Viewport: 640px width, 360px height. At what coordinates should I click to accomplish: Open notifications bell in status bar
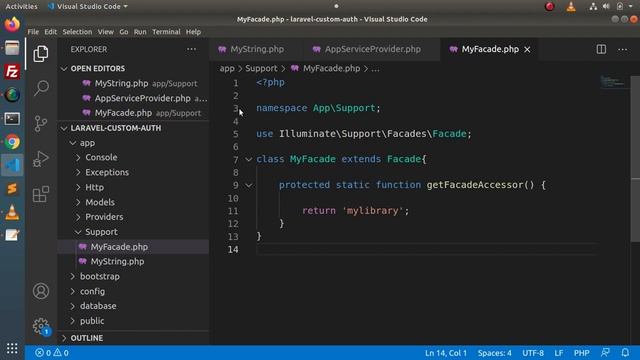[x=625, y=353]
